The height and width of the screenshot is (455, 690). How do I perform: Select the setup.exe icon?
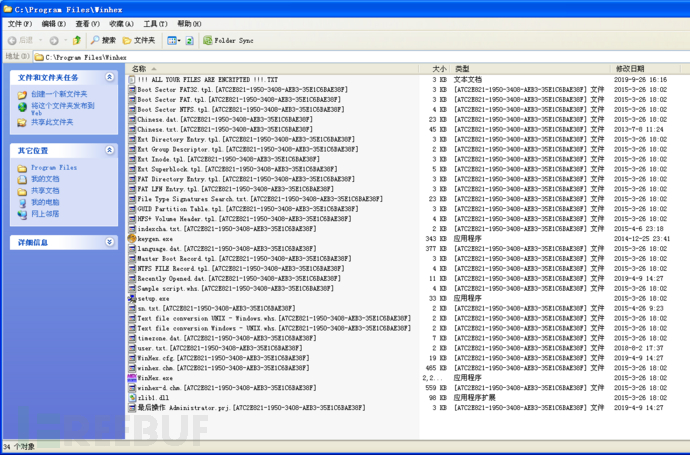(x=132, y=298)
